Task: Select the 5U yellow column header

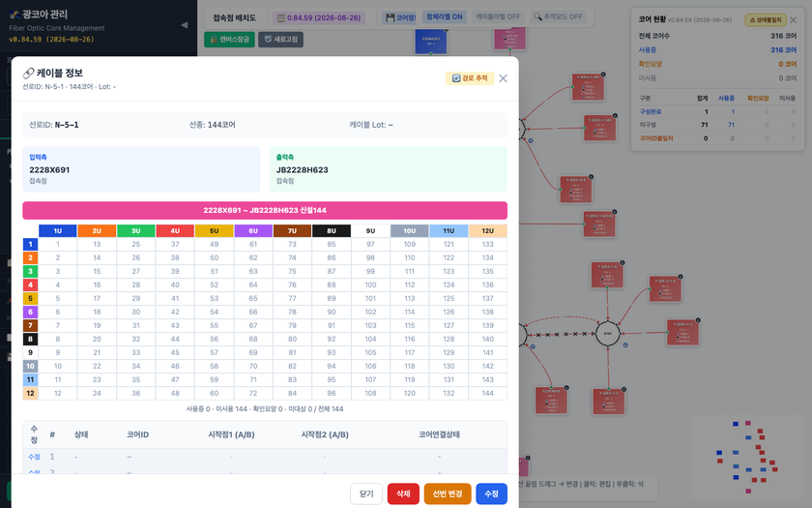Action: pos(214,230)
